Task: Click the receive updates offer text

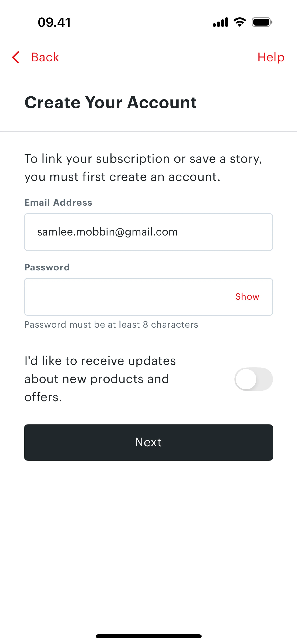Action: [100, 379]
